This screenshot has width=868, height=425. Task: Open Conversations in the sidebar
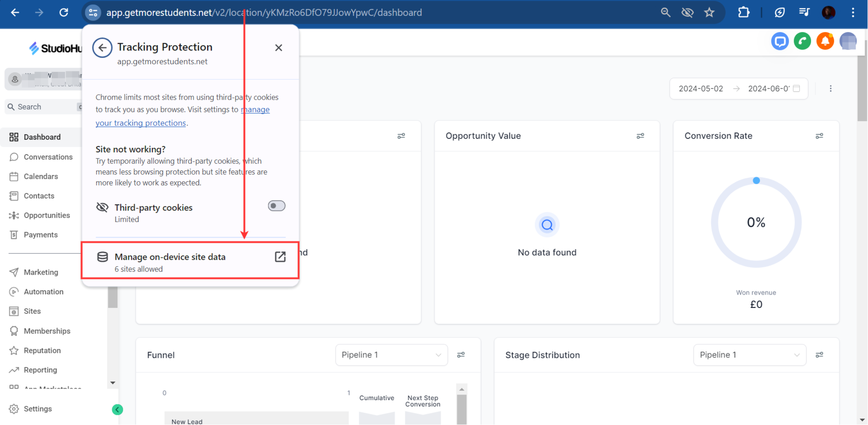click(x=48, y=157)
